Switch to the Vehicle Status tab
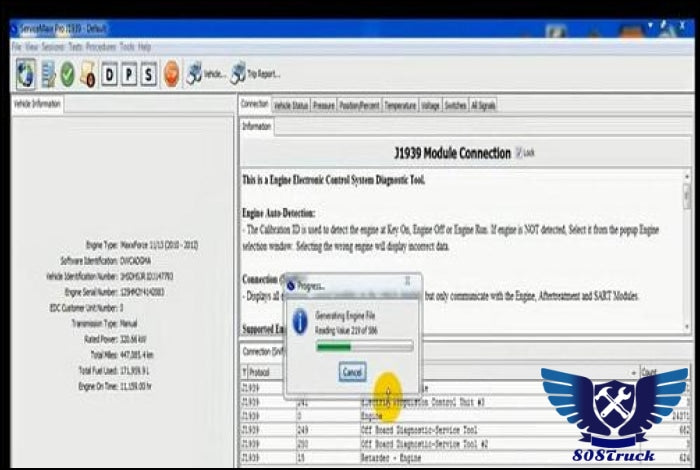This screenshot has width=700, height=470. point(290,105)
